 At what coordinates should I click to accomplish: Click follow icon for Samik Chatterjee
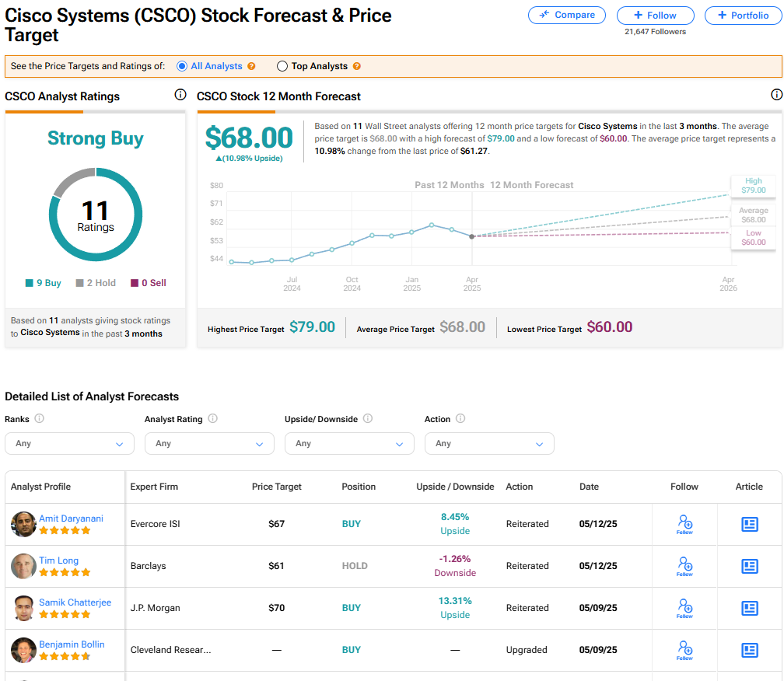pyautogui.click(x=684, y=608)
